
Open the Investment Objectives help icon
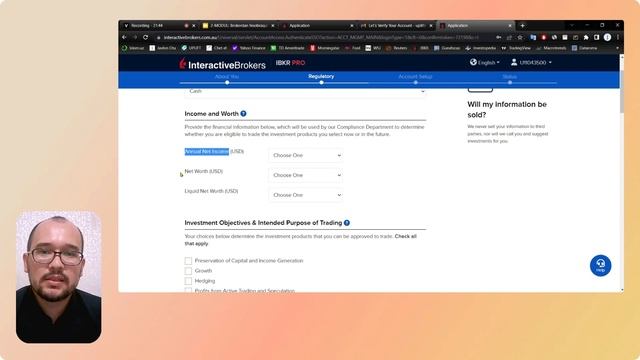coord(347,222)
